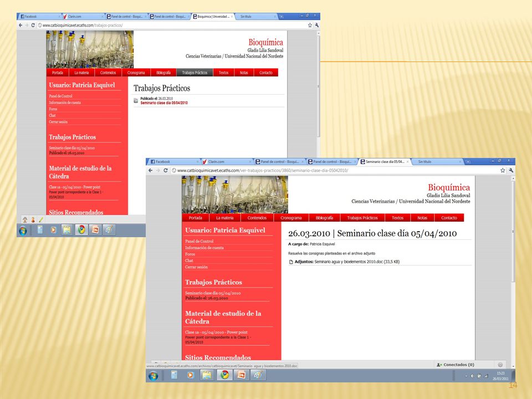Select Sin título tab in the rear window

click(x=255, y=16)
